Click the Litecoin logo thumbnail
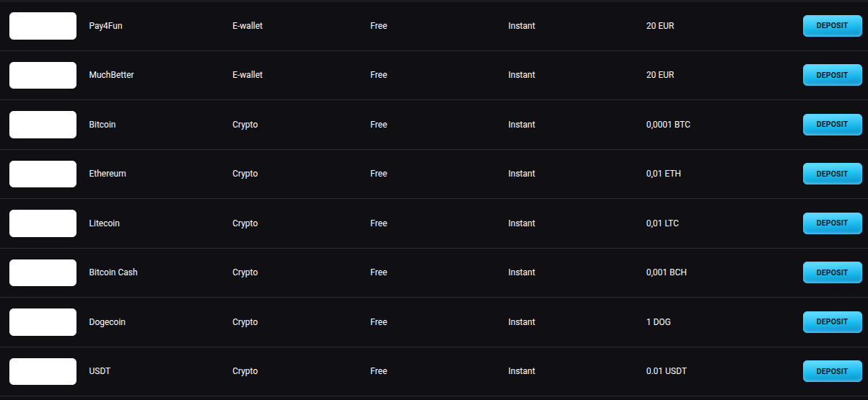Image resolution: width=868 pixels, height=400 pixels. (43, 223)
